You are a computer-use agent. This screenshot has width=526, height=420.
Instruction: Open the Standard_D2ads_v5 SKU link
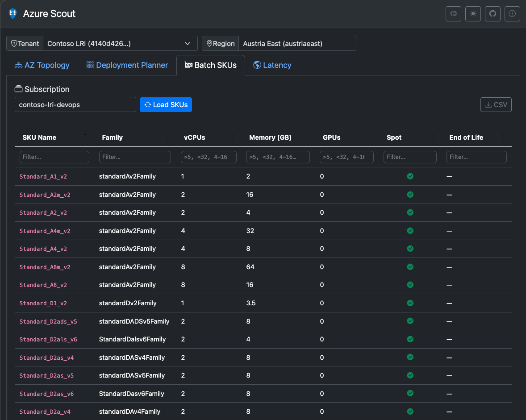[48, 321]
